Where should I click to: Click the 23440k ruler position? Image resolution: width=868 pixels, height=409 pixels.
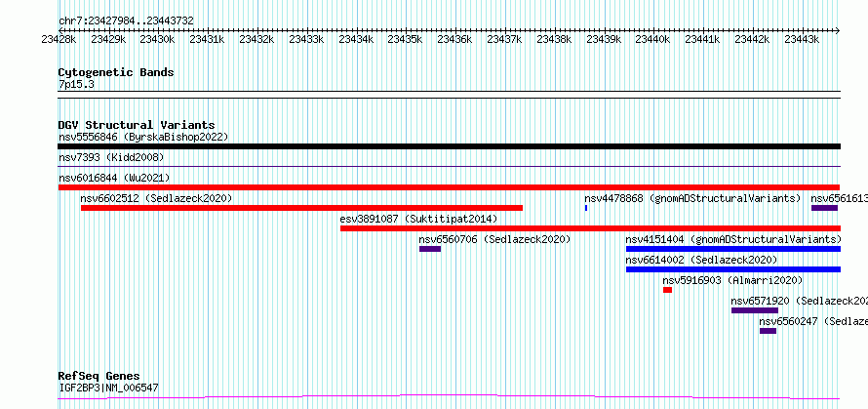click(x=653, y=39)
